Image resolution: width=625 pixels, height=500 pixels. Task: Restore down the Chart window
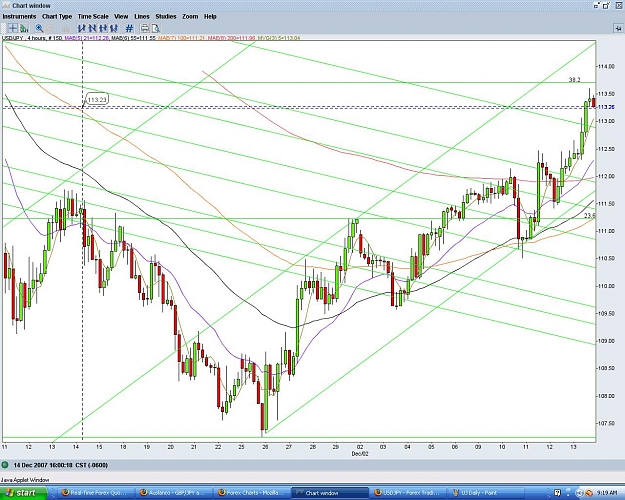click(x=606, y=6)
